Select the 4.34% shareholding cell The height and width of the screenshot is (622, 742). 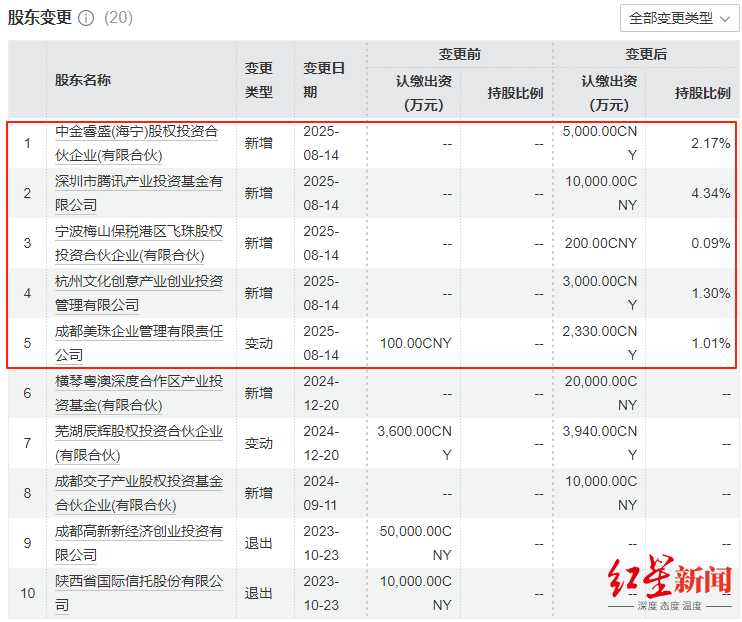coord(710,193)
